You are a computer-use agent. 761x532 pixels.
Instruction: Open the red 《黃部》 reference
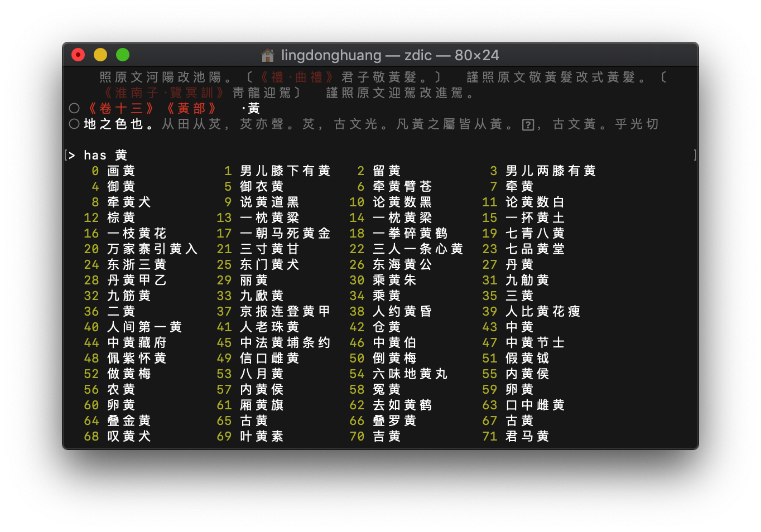(x=191, y=108)
